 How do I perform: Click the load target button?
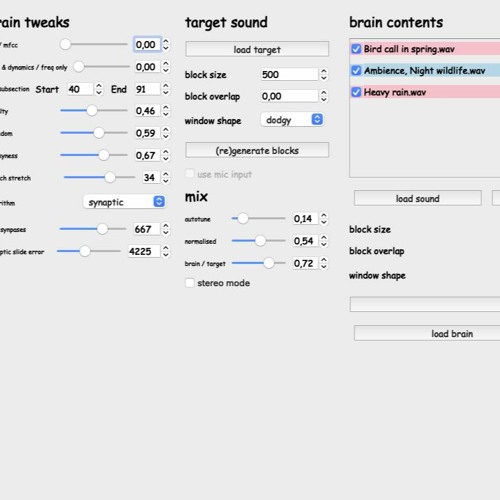coord(257,49)
